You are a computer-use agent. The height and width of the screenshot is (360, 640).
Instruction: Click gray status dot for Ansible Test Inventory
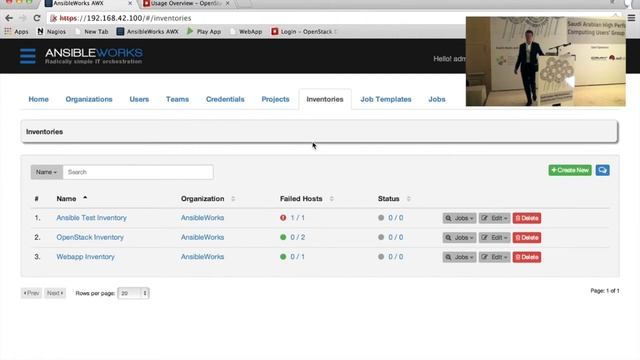coord(381,218)
